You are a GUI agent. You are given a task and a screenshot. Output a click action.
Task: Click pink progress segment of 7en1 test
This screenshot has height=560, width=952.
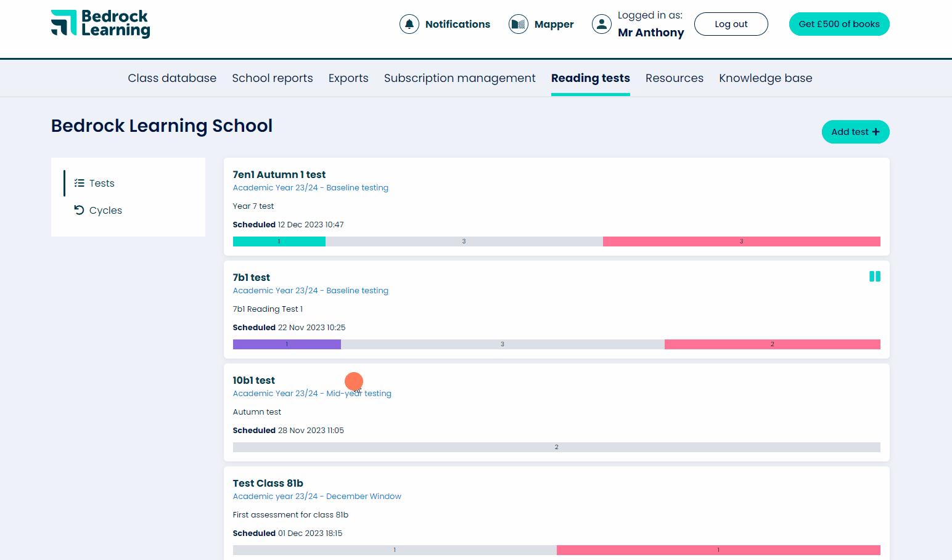tap(742, 241)
